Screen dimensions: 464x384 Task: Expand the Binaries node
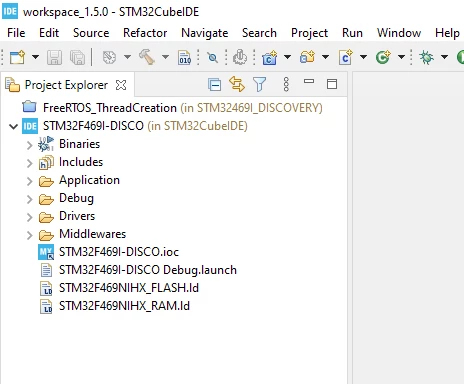click(x=29, y=145)
